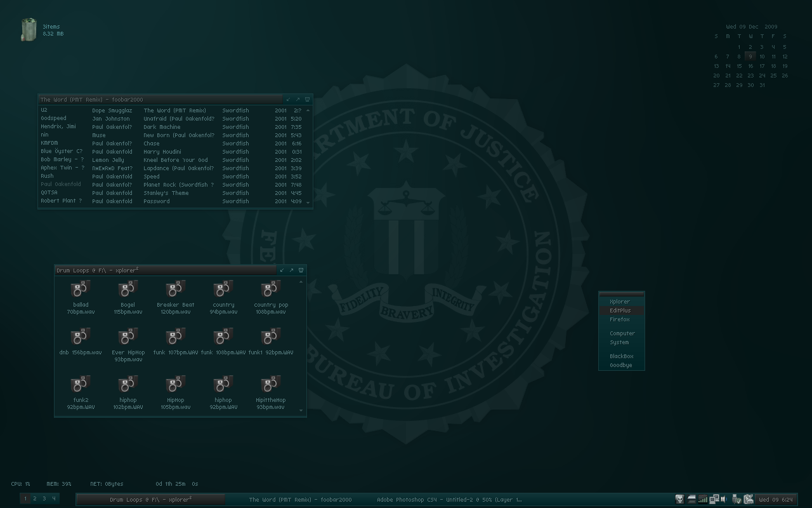
Task: Select day 25 in the December calendar
Action: [773, 76]
